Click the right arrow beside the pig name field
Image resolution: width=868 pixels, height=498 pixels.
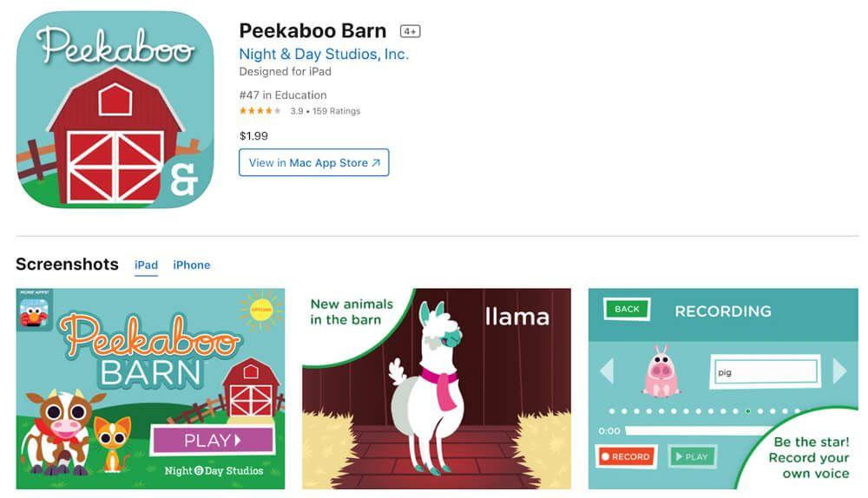click(839, 370)
